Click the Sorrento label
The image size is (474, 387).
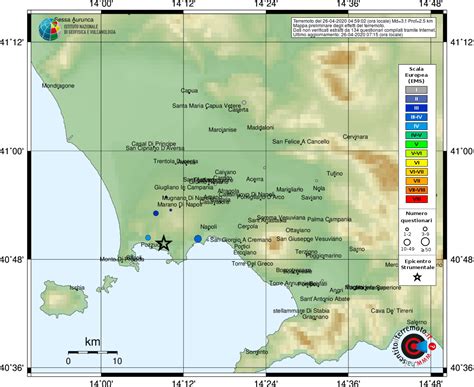click(x=257, y=352)
